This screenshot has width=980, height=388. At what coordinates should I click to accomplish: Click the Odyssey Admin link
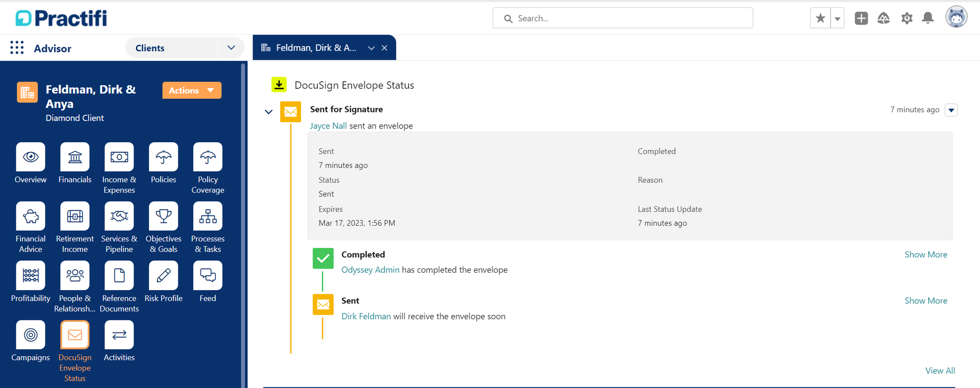tap(370, 270)
